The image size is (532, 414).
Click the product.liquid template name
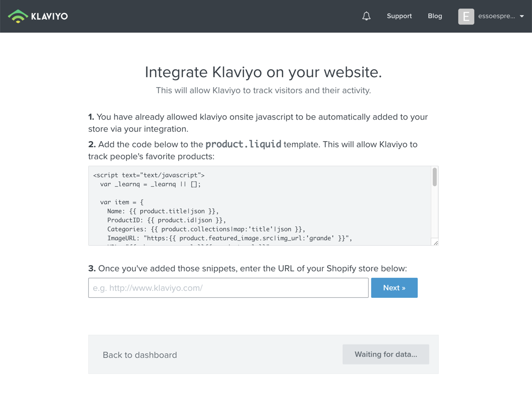pyautogui.click(x=243, y=144)
